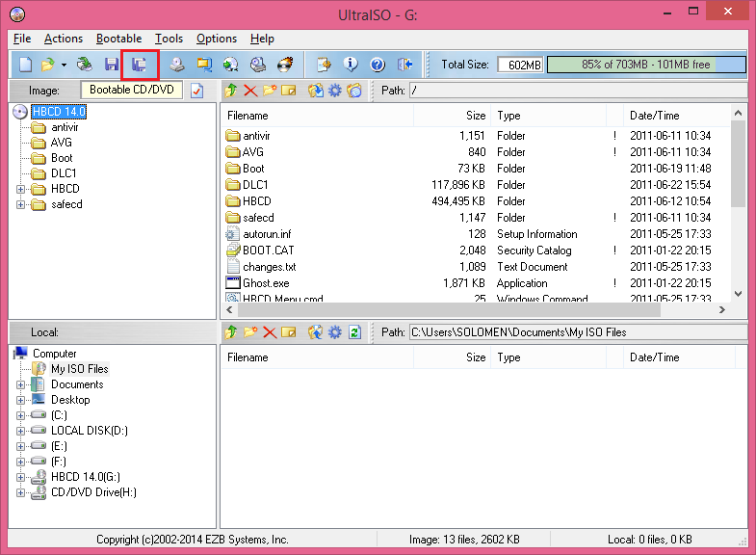Click the Open image folder icon

tap(48, 65)
